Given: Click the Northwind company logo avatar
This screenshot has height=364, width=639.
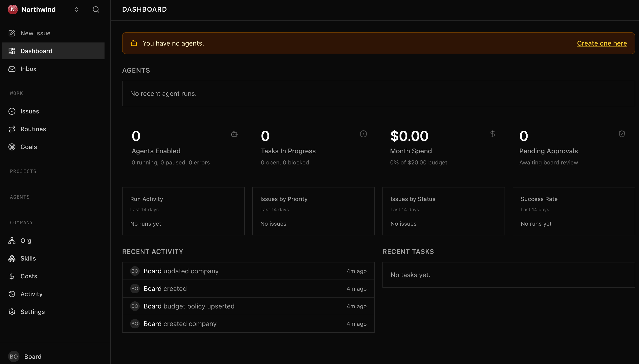Looking at the screenshot, I should (13, 9).
